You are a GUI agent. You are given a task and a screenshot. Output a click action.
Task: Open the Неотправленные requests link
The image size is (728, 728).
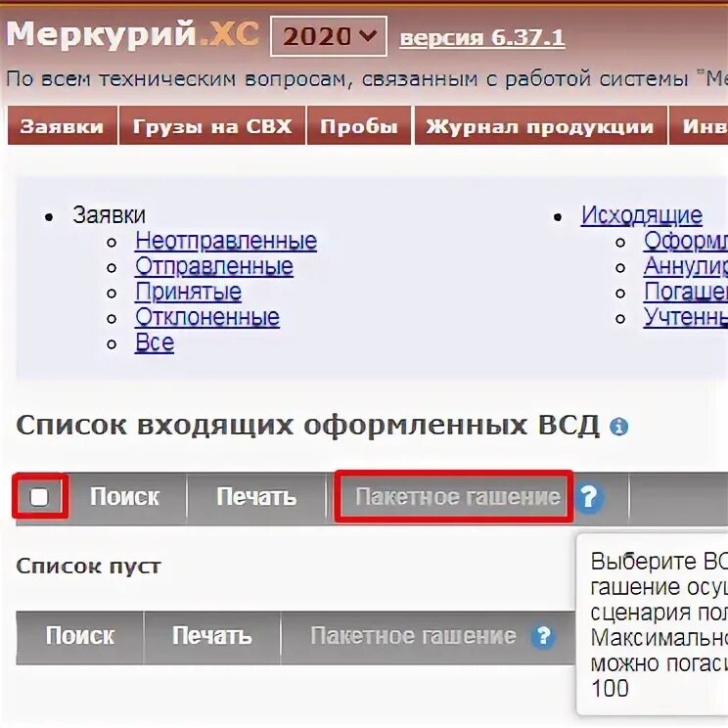coord(226,241)
